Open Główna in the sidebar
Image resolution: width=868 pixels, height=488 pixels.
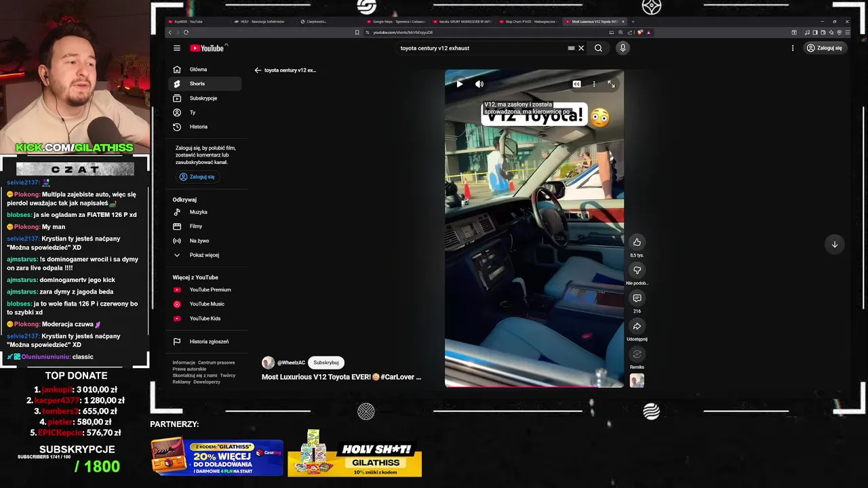click(x=205, y=69)
